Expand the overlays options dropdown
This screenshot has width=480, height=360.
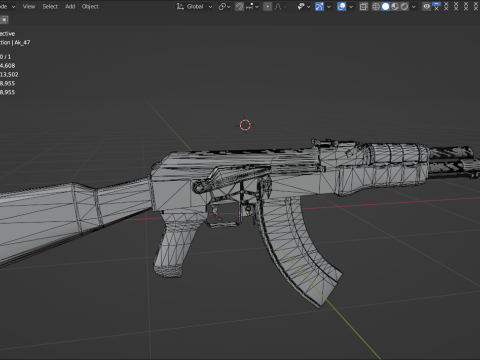tap(351, 6)
